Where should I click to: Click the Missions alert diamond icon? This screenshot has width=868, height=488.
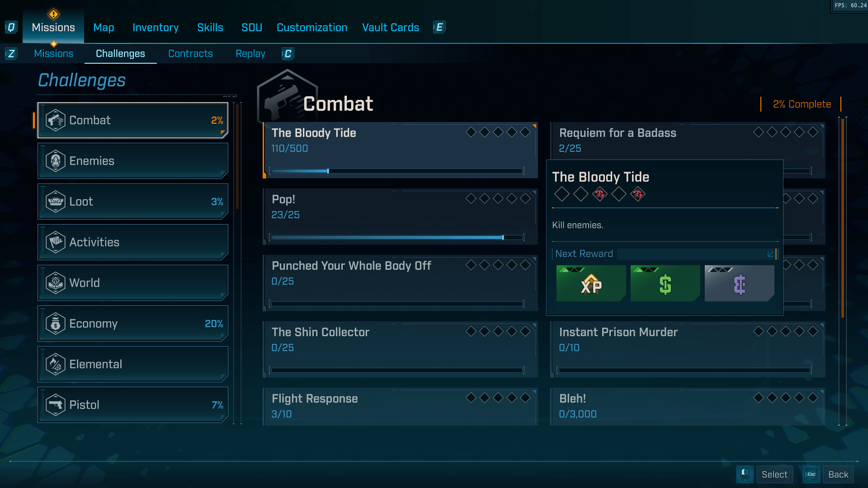pos(53,14)
